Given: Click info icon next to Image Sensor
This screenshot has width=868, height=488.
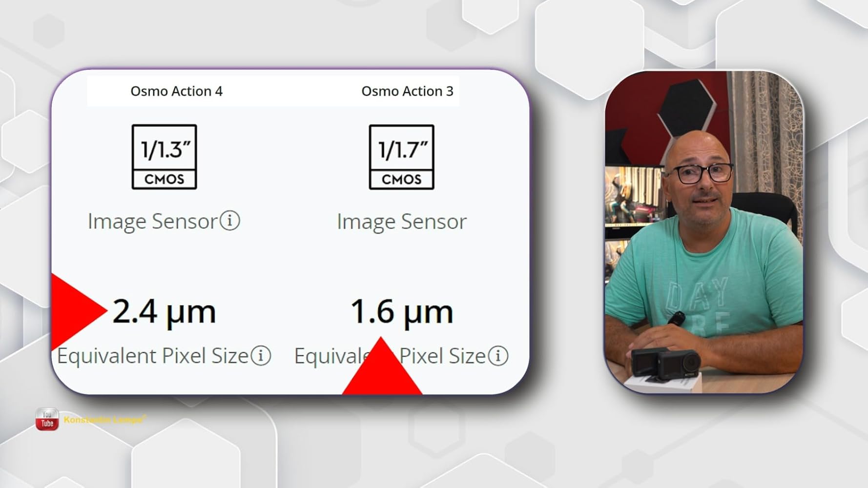Looking at the screenshot, I should (x=229, y=221).
